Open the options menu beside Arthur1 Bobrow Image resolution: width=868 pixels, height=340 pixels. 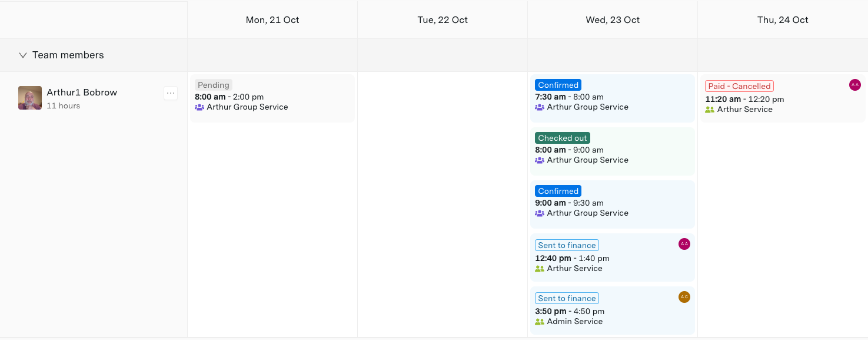tap(170, 93)
